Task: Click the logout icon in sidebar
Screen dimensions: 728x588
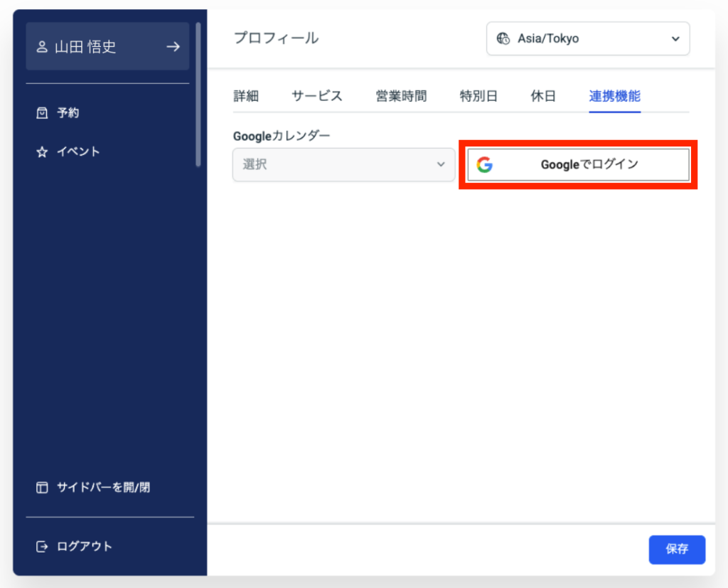Action: [42, 547]
